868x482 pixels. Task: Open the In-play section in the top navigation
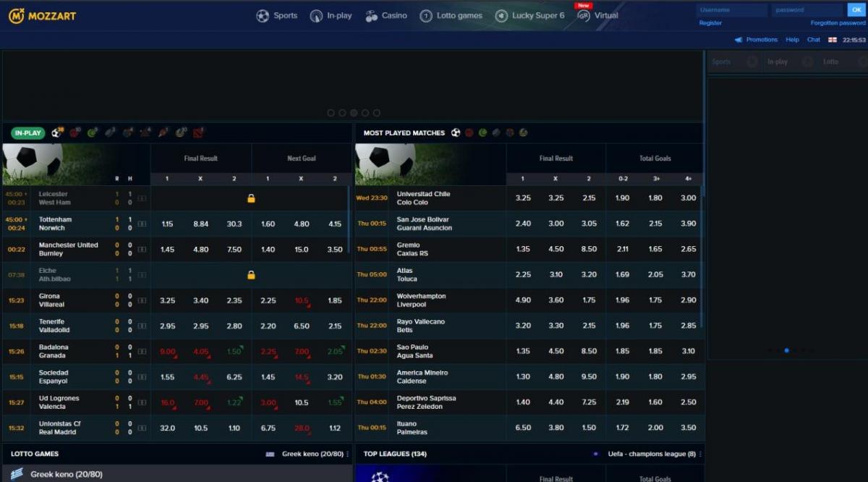[x=331, y=15]
